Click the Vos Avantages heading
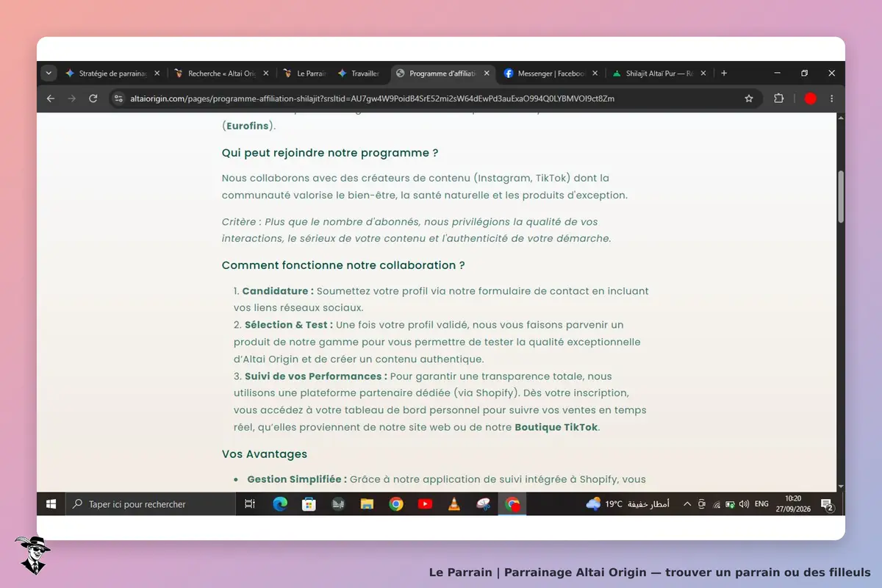The image size is (882, 588). [265, 454]
